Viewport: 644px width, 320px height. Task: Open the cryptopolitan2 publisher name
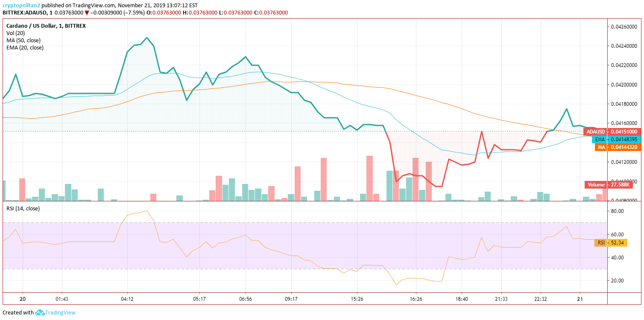click(x=22, y=6)
